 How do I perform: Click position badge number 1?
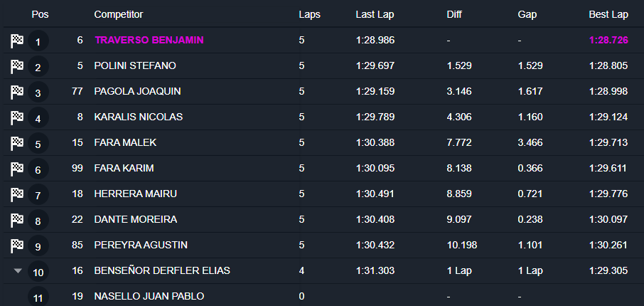coord(38,42)
